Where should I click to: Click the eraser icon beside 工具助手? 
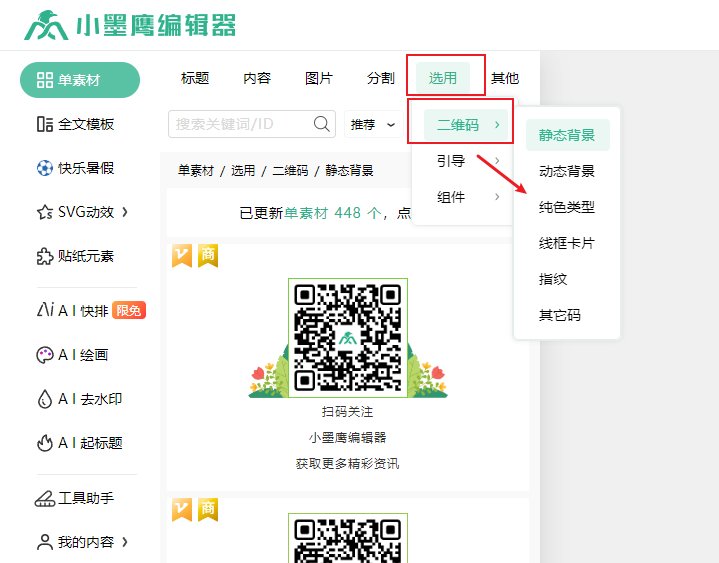click(x=45, y=498)
